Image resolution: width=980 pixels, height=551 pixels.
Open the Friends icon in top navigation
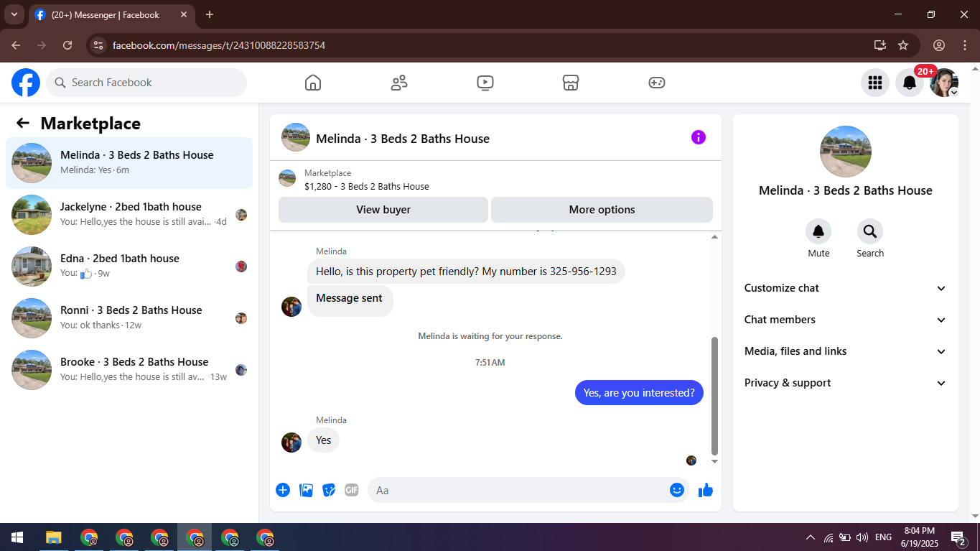tap(399, 83)
